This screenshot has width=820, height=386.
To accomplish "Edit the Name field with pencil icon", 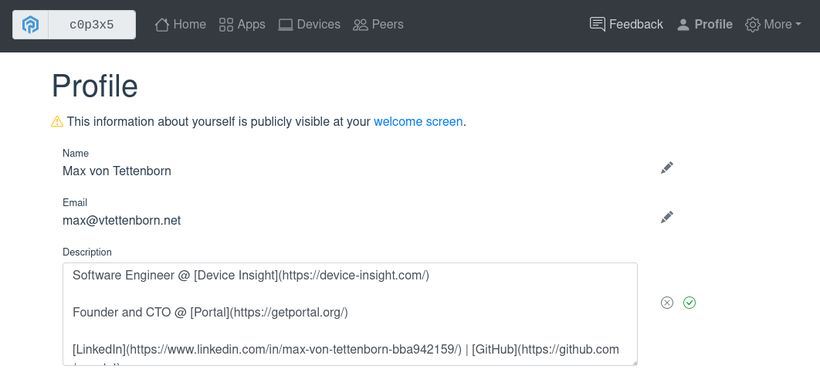I will coord(667,168).
